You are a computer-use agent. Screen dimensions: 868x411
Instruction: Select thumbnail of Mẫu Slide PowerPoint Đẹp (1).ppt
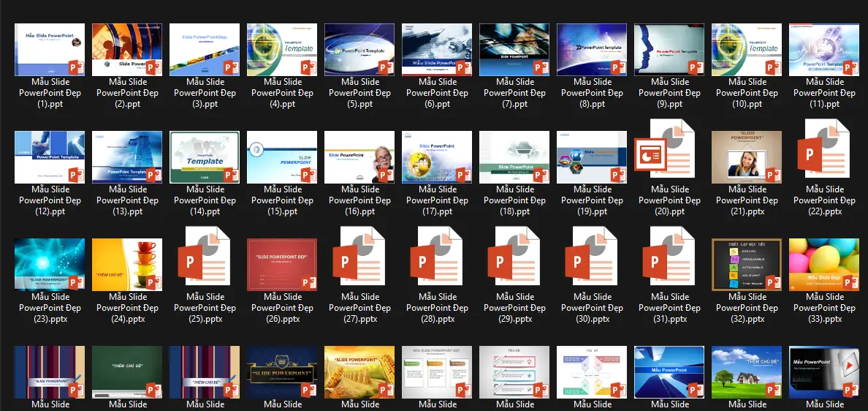(50, 50)
